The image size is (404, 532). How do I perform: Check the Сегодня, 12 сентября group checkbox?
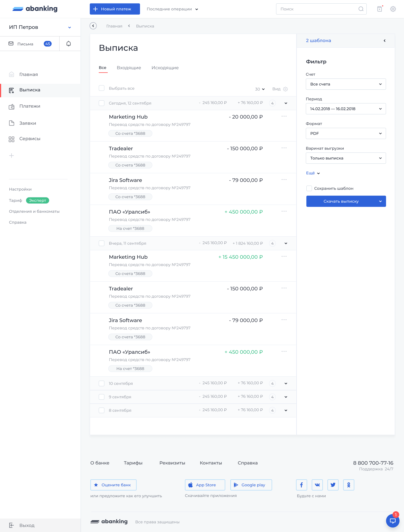pos(102,103)
